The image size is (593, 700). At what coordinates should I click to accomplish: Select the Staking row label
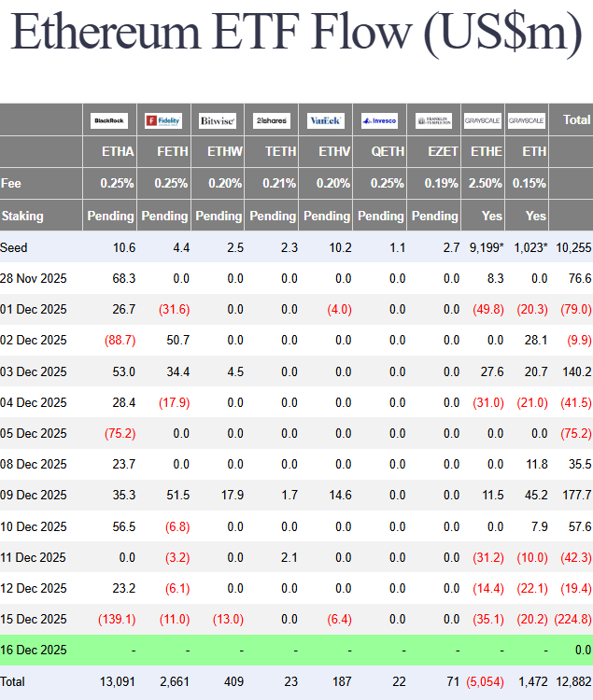(22, 216)
